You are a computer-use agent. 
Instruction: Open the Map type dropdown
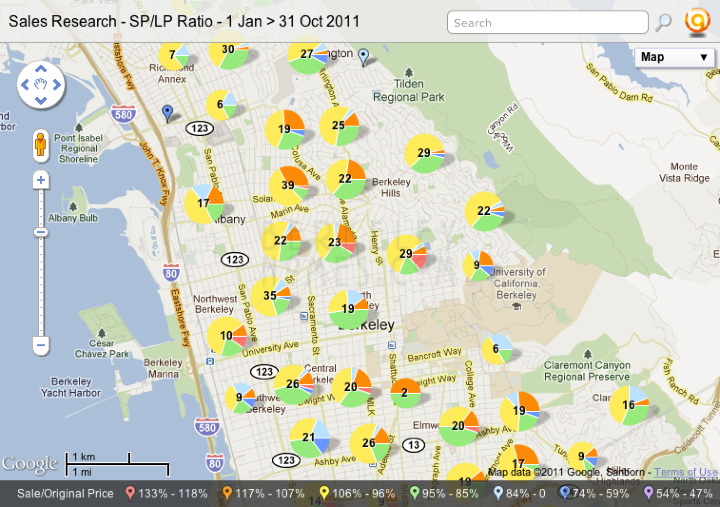tap(674, 57)
